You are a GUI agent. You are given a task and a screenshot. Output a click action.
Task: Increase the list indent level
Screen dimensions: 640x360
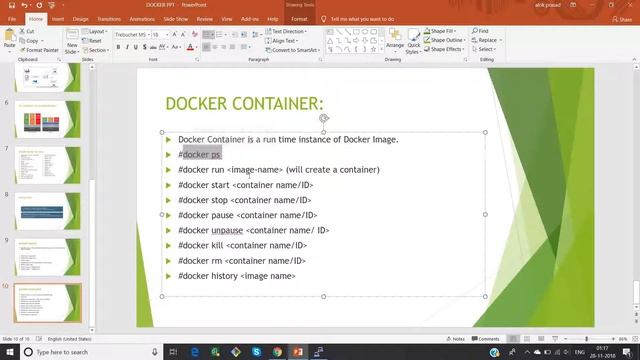[x=244, y=35]
